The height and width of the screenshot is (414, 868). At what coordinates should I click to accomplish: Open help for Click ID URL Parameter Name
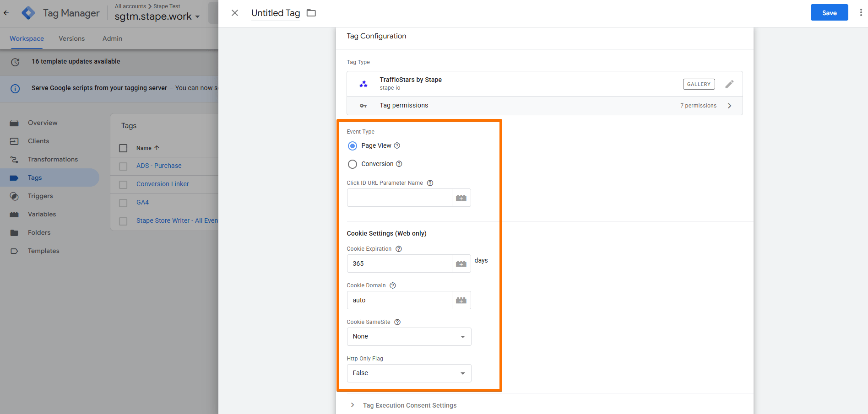[430, 183]
